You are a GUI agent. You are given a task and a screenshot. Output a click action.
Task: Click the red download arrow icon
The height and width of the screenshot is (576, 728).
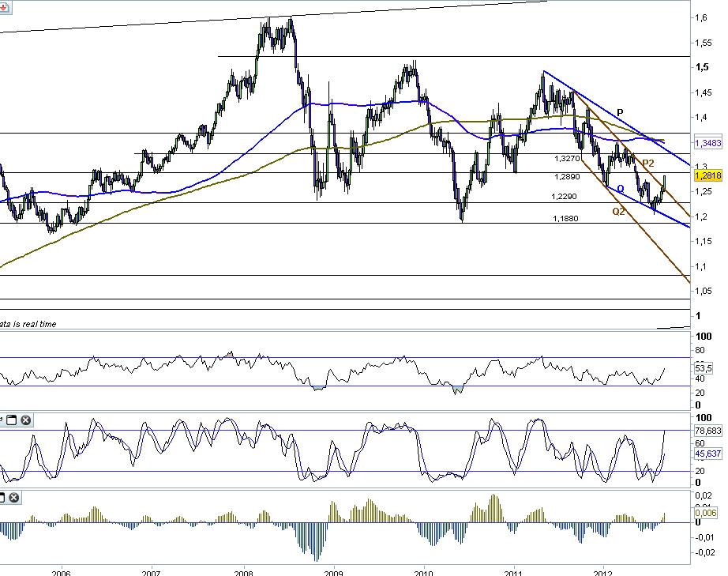4,7
